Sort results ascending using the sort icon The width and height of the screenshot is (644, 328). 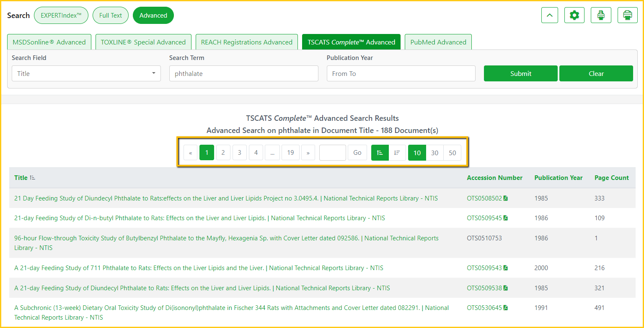click(x=380, y=153)
